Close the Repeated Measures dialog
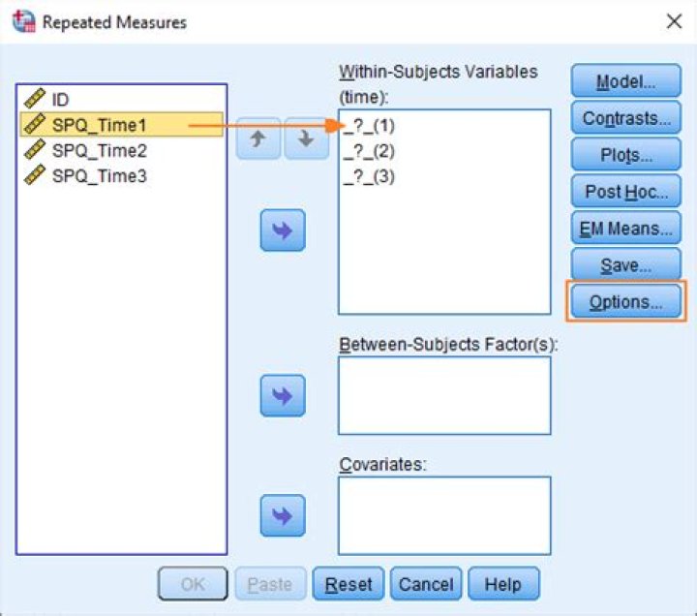The width and height of the screenshot is (697, 616). (674, 21)
